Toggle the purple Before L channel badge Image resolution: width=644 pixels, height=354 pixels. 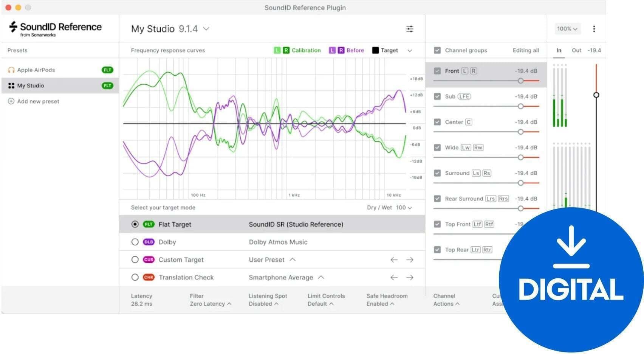pos(332,50)
